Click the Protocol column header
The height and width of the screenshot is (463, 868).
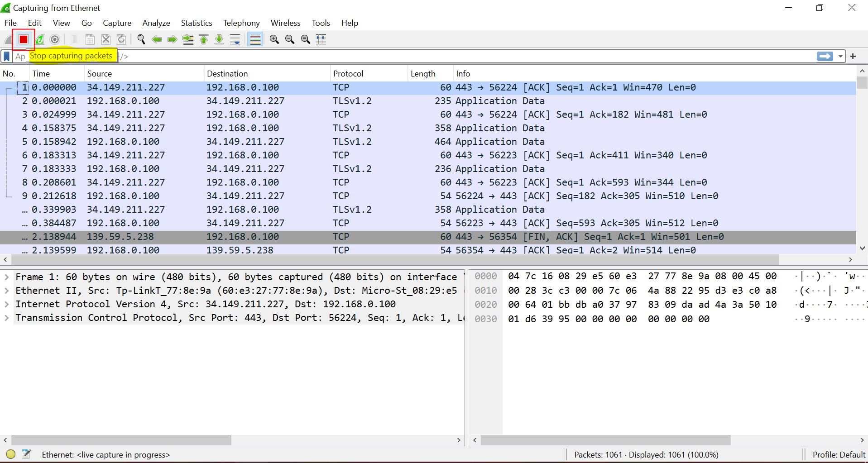[348, 74]
